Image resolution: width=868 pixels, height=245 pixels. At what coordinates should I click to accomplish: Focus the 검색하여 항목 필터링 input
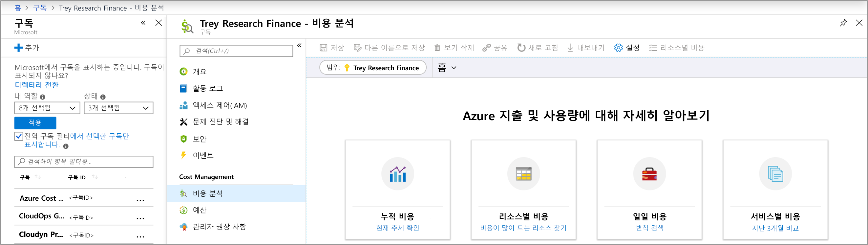point(84,162)
